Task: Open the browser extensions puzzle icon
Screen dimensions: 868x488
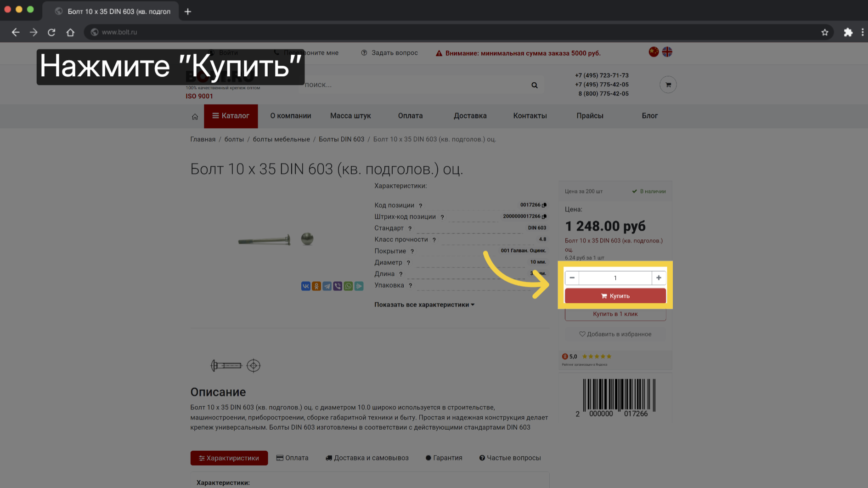Action: point(848,32)
